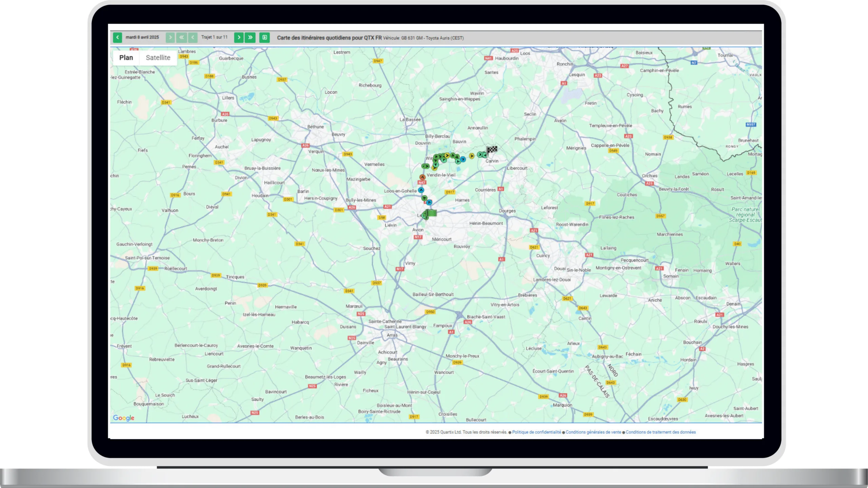Click the lone yellow marker west of Carvin
This screenshot has height=488, width=868.
pos(472,156)
